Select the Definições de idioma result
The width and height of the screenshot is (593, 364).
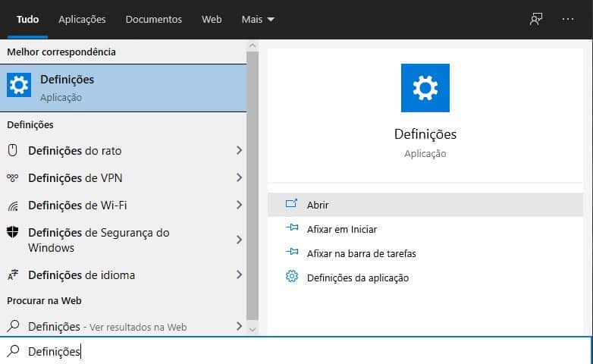pyautogui.click(x=123, y=275)
